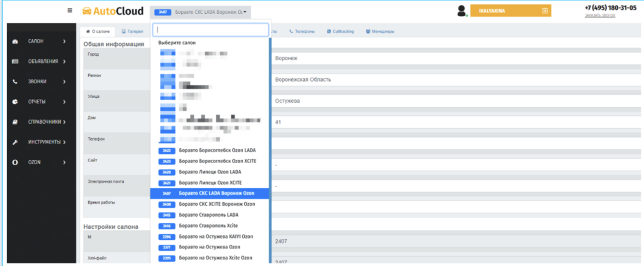Click the Ozon sidebar icon
This screenshot has width=644, height=266.
coord(15,162)
